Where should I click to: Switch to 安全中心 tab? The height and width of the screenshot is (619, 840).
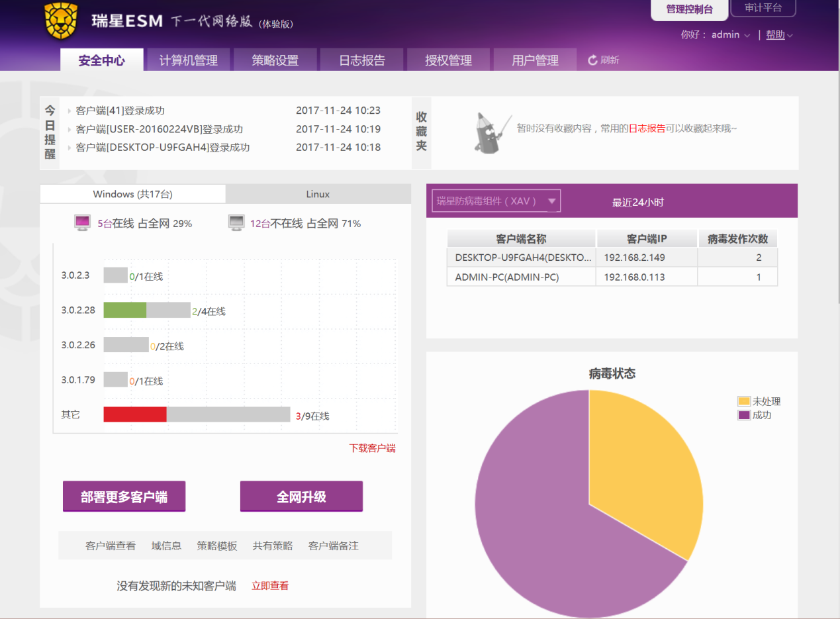pos(101,60)
